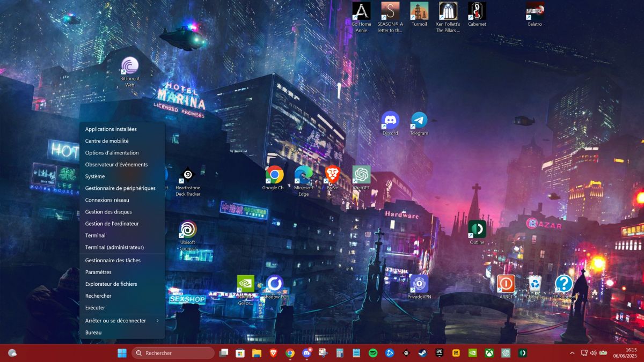The height and width of the screenshot is (362, 644).
Task: Select the Balatro desktop icon
Action: tap(535, 14)
